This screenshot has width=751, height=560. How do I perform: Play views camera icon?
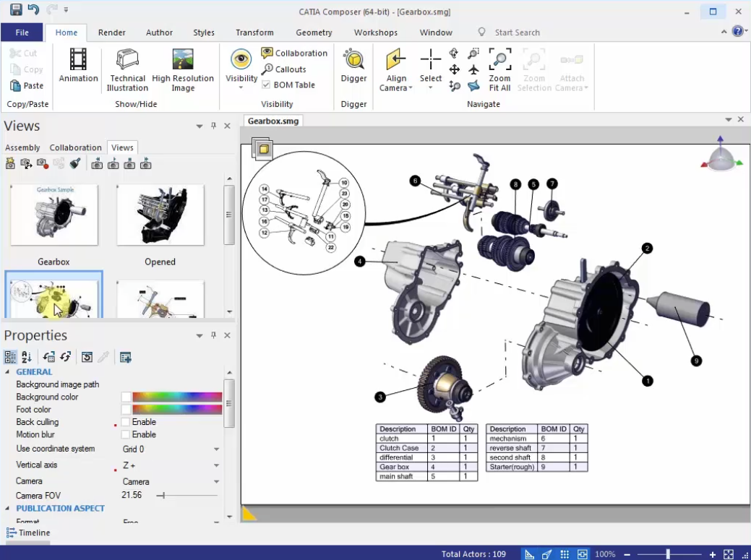(x=113, y=164)
